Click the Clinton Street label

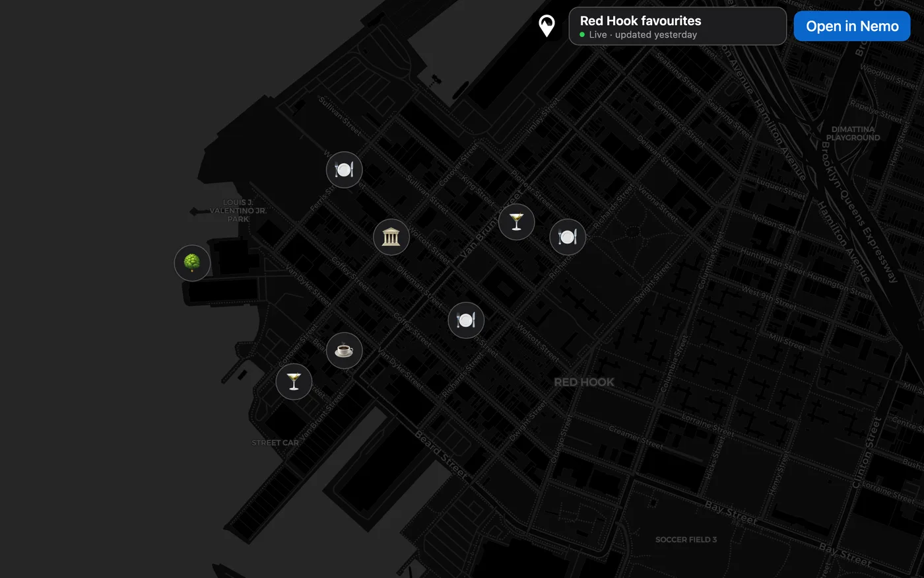pyautogui.click(x=867, y=453)
